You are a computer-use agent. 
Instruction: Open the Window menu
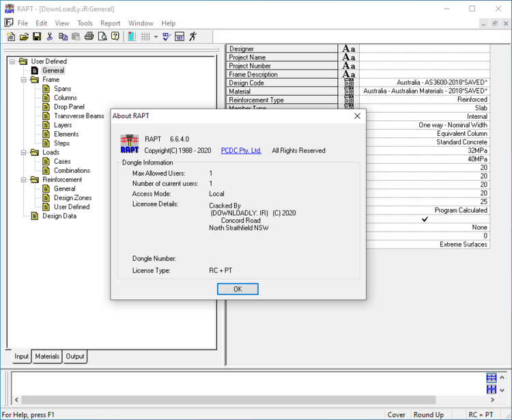(141, 23)
